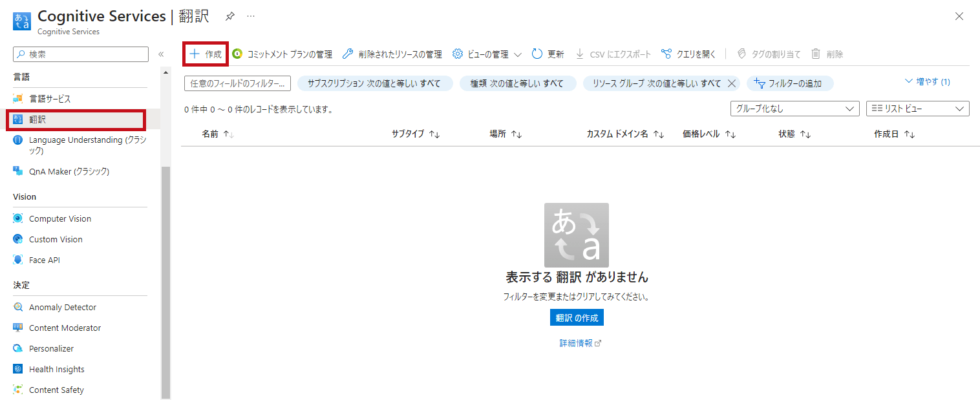Collapse the sidebar with double chevron
The height and width of the screenshot is (400, 980).
[x=161, y=54]
